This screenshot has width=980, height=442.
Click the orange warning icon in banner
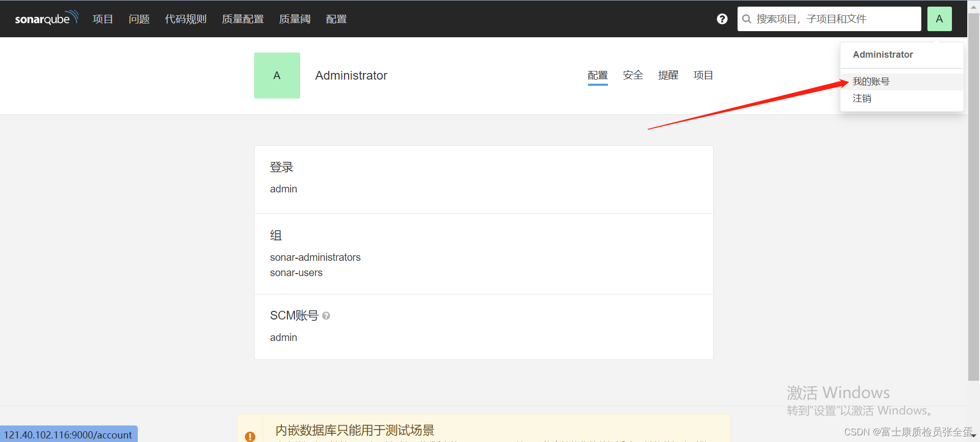(x=250, y=436)
